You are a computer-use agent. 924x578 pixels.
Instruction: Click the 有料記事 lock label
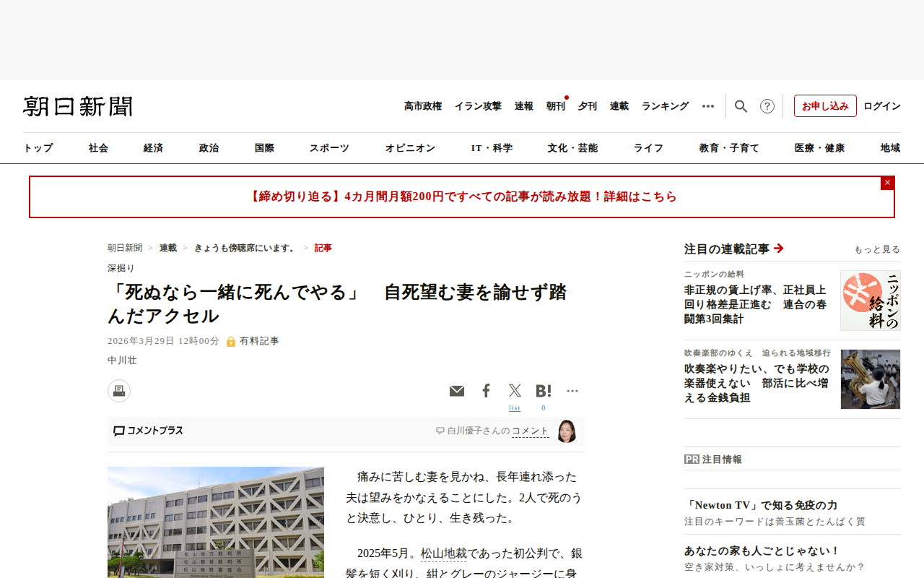253,341
